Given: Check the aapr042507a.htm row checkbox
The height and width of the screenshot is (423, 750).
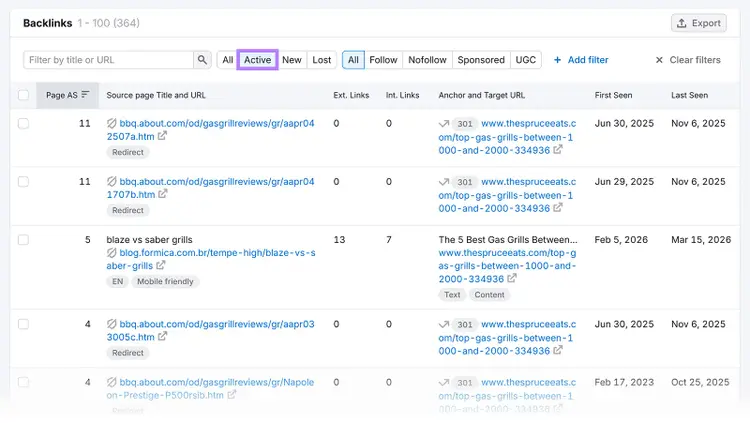Looking at the screenshot, I should point(23,123).
